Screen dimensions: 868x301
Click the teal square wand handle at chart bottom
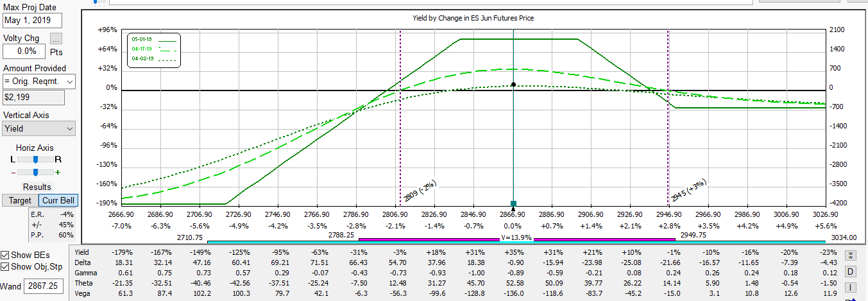[513, 203]
